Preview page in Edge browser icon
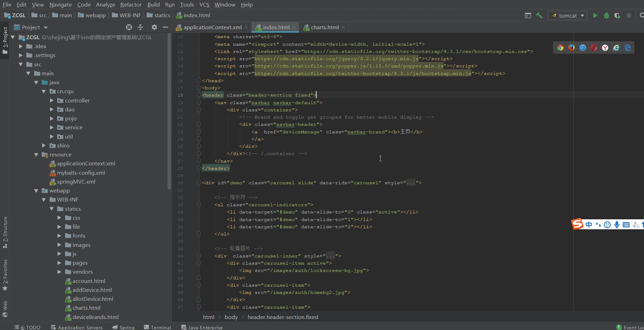 [x=627, y=48]
